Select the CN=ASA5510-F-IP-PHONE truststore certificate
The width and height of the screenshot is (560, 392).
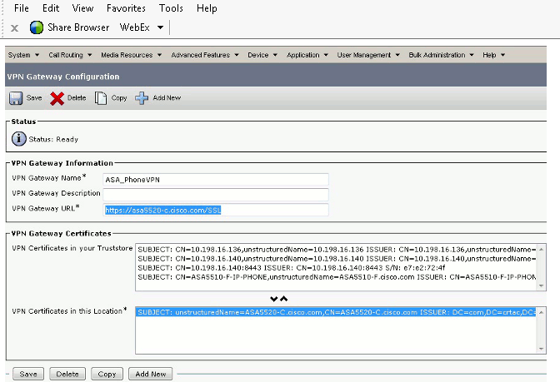tap(337, 277)
